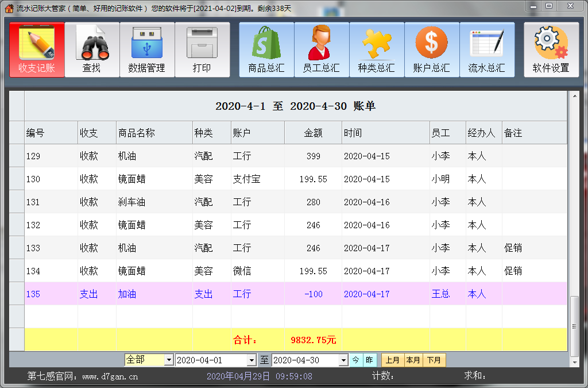Open 商品总汇 product summary icon
The height and width of the screenshot is (388, 588).
pyautogui.click(x=266, y=49)
